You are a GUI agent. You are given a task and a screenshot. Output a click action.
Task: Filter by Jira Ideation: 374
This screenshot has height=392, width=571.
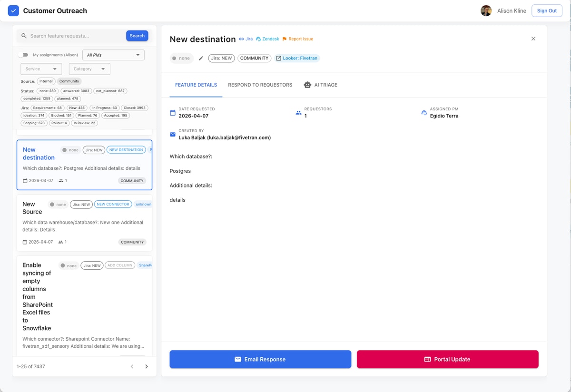[34, 116]
